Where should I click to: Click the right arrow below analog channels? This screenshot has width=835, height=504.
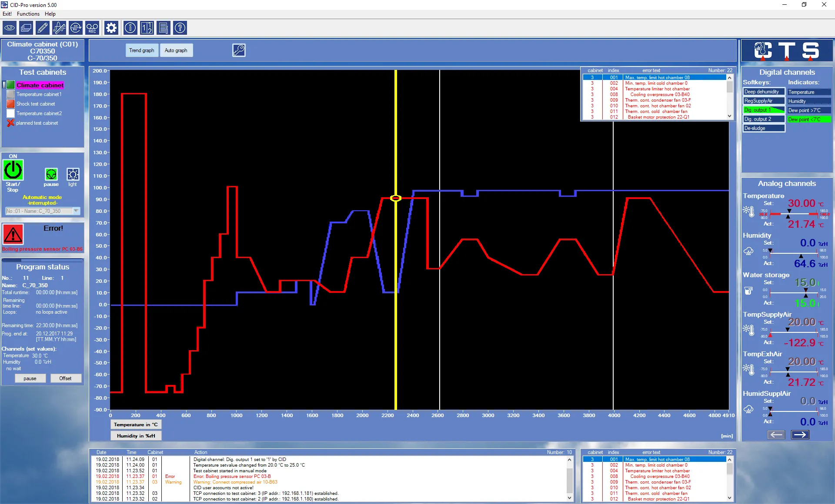click(x=800, y=434)
